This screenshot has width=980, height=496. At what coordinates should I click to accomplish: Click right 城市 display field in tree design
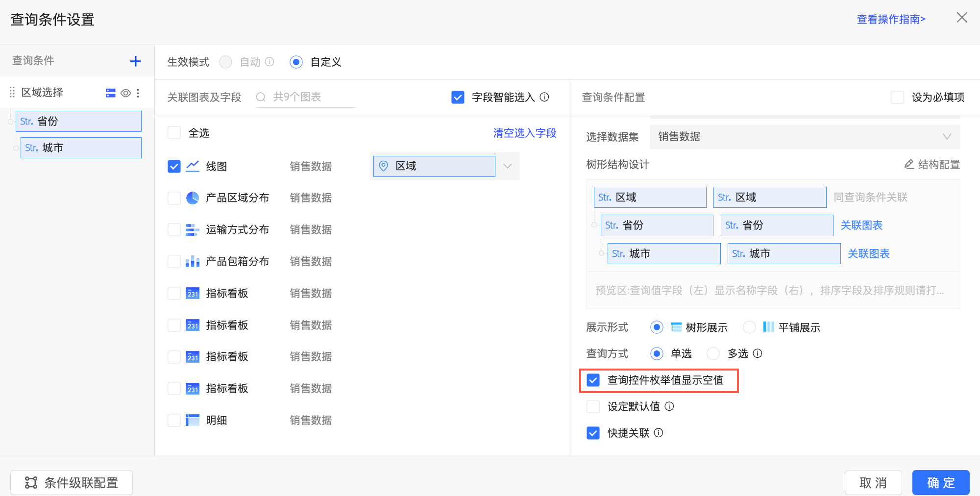pos(784,254)
